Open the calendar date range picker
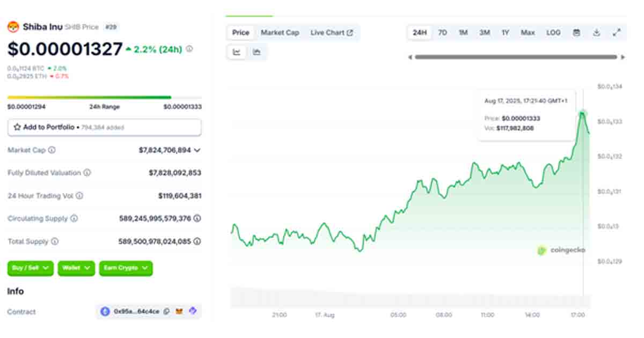644x338 pixels. click(576, 33)
